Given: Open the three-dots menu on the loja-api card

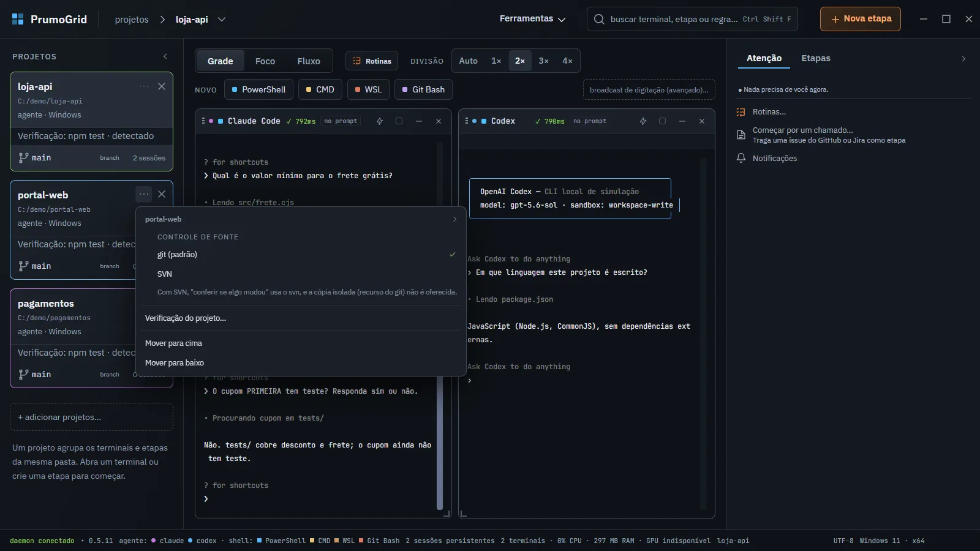Looking at the screenshot, I should pos(144,86).
